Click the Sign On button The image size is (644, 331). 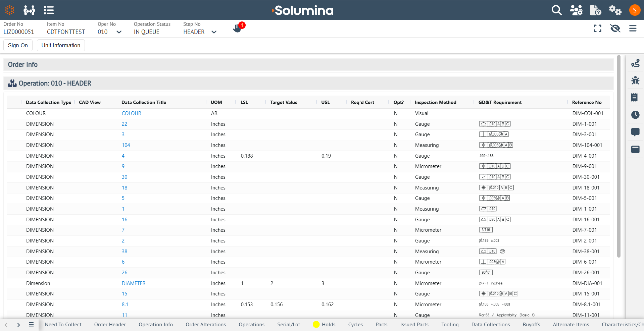(18, 45)
